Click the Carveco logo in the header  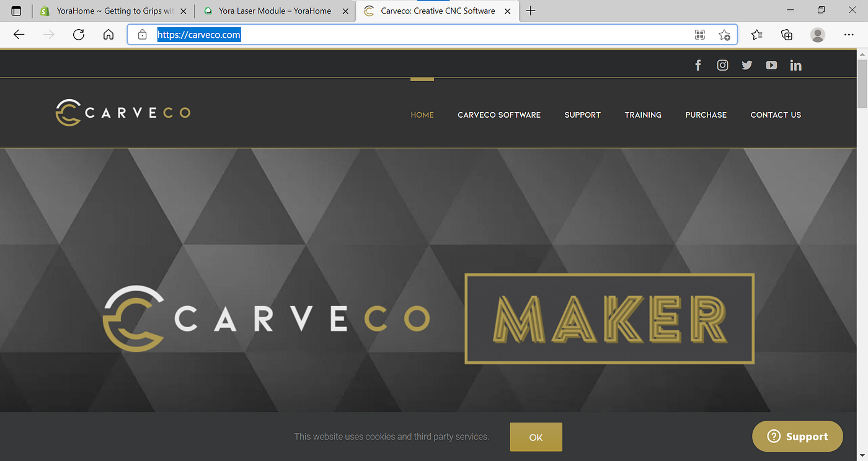[x=123, y=112]
